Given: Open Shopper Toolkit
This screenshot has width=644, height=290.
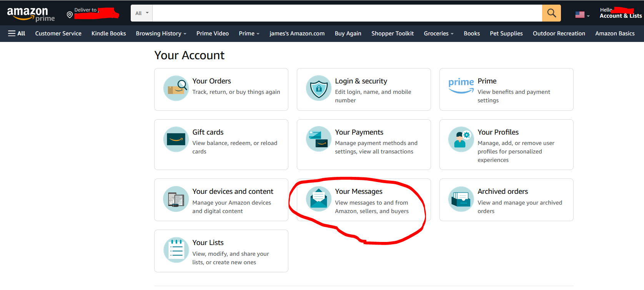Looking at the screenshot, I should point(393,33).
